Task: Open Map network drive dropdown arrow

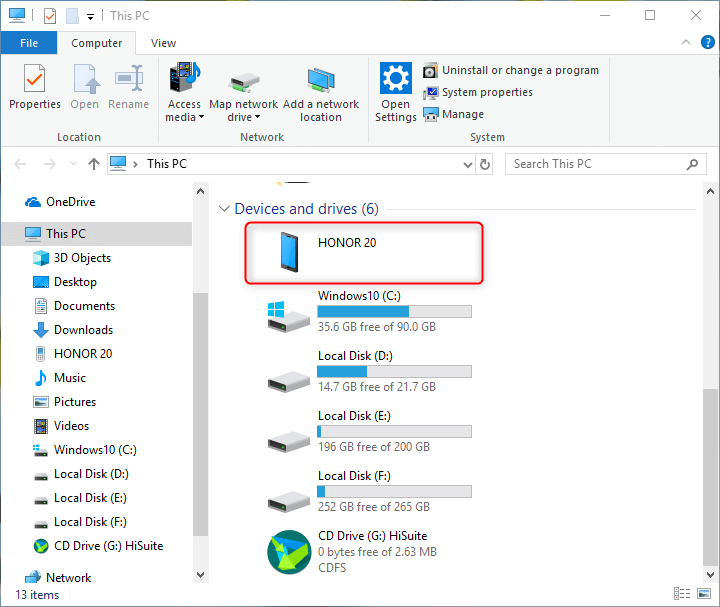Action: click(x=258, y=118)
